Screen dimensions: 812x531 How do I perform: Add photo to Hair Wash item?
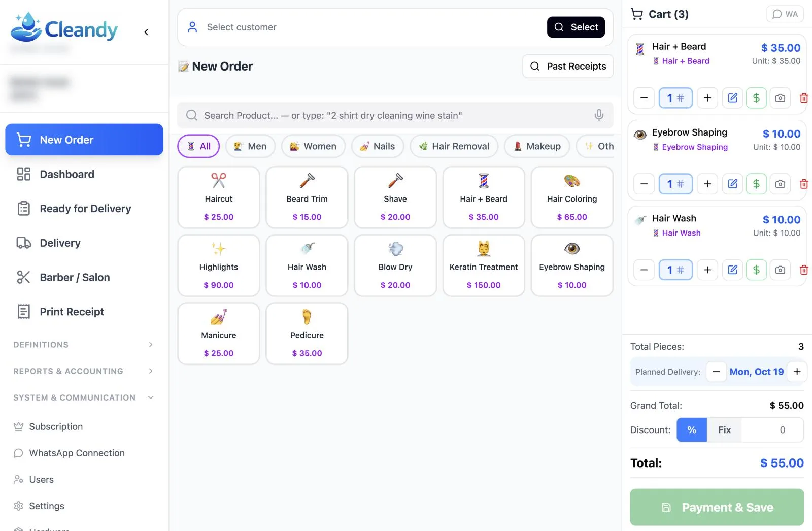780,270
